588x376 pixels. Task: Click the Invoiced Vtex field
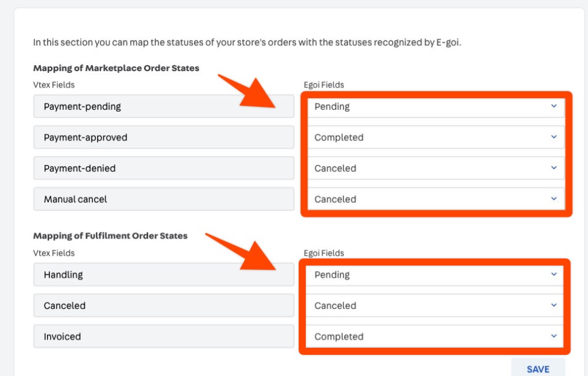(x=163, y=337)
